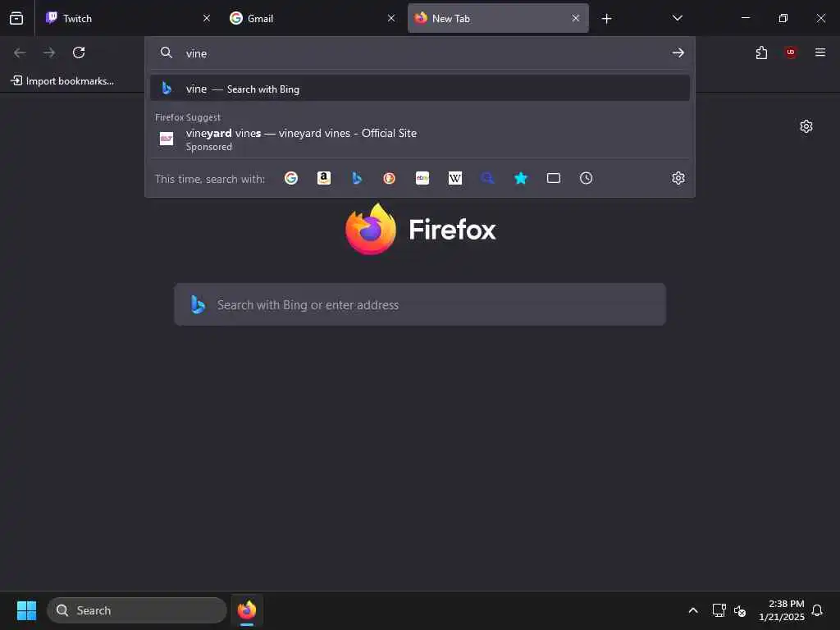Search this time with Amazon
840x630 pixels.
point(323,178)
